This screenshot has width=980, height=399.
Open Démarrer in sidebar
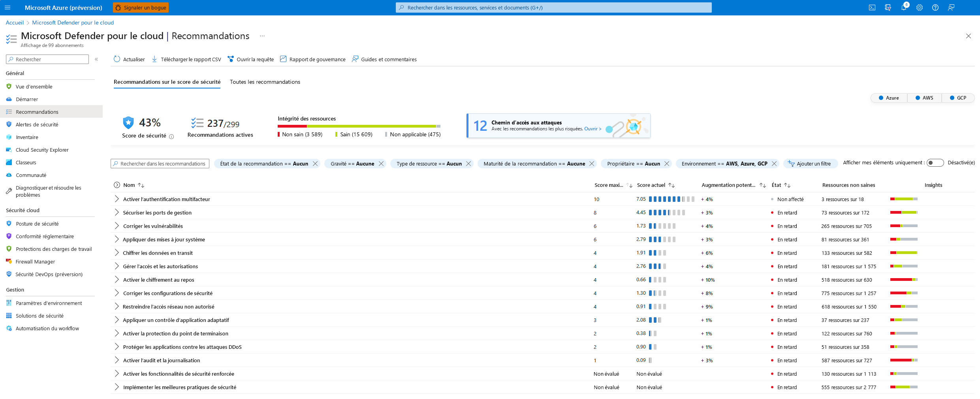27,99
